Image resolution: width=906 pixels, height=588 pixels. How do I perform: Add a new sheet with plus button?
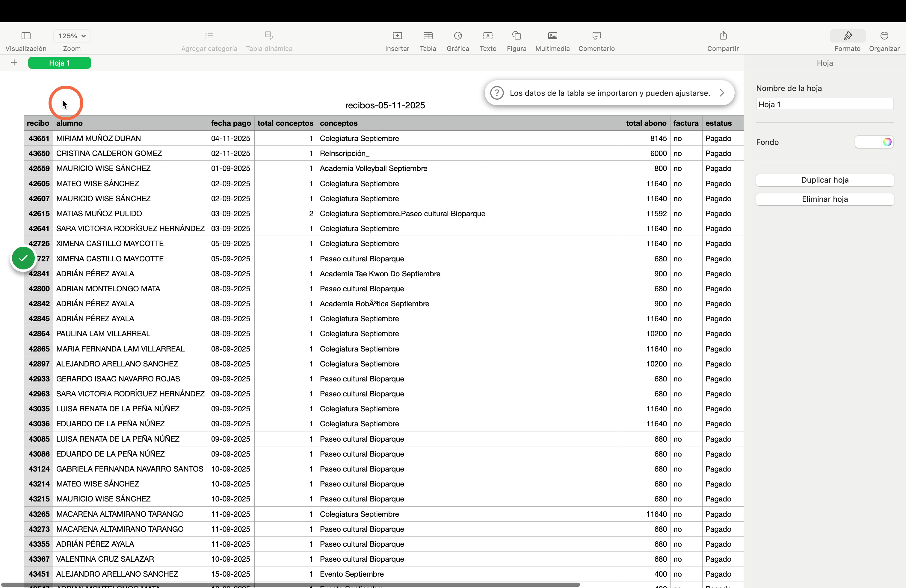tap(14, 63)
